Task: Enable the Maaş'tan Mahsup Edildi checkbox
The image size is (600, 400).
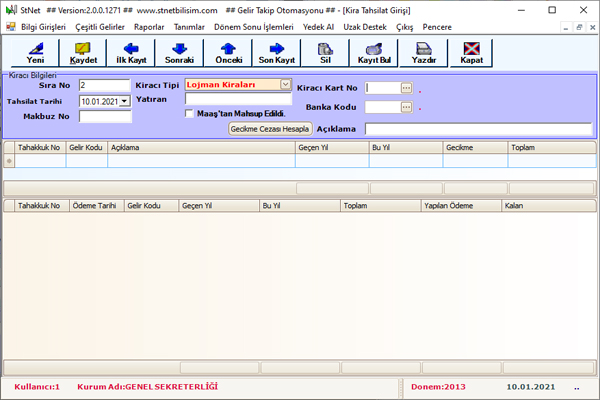Action: (190, 113)
